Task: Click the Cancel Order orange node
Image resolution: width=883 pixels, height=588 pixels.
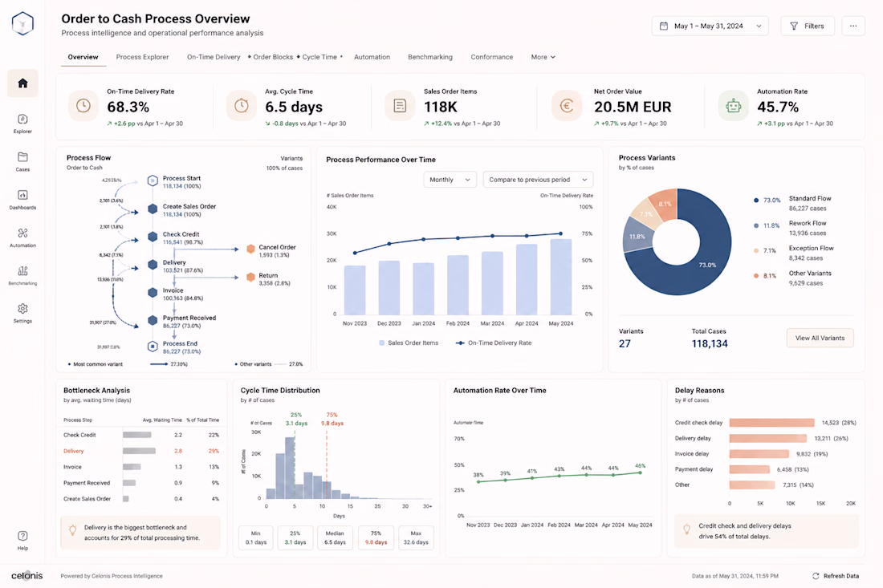Action: pos(250,249)
